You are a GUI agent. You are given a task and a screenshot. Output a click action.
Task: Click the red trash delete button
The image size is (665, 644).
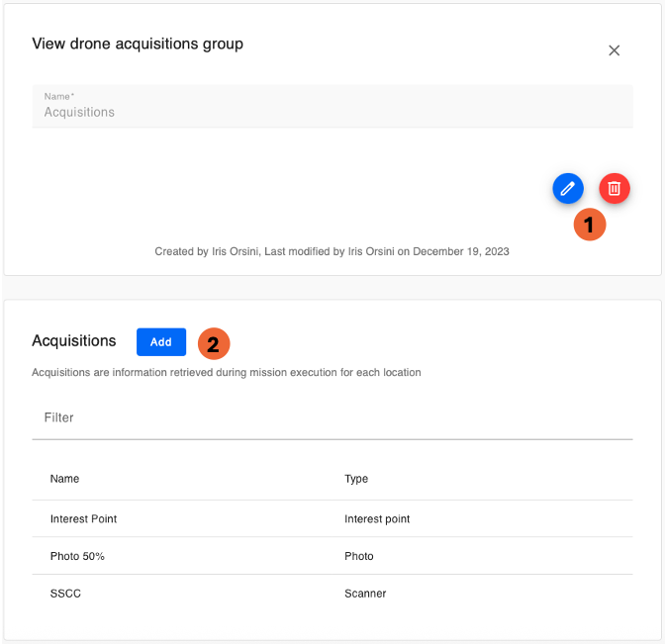tap(615, 188)
